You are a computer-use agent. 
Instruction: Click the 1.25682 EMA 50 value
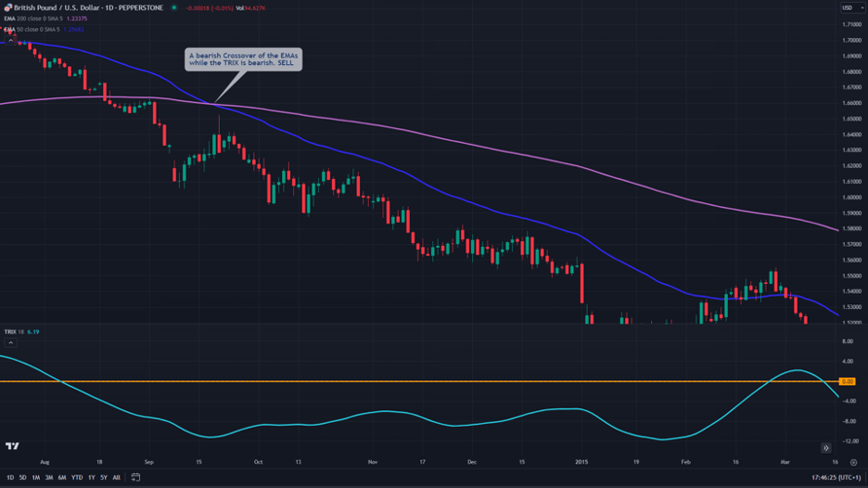73,30
